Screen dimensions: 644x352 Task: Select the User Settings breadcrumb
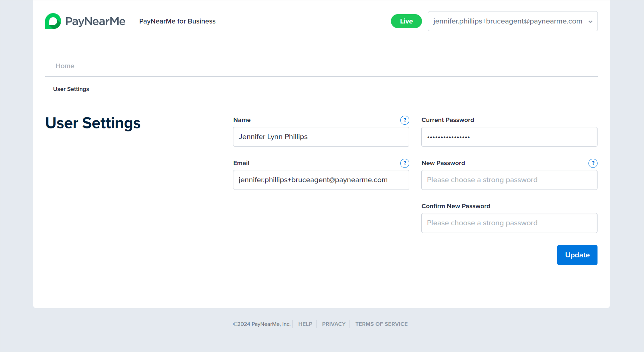click(x=71, y=89)
